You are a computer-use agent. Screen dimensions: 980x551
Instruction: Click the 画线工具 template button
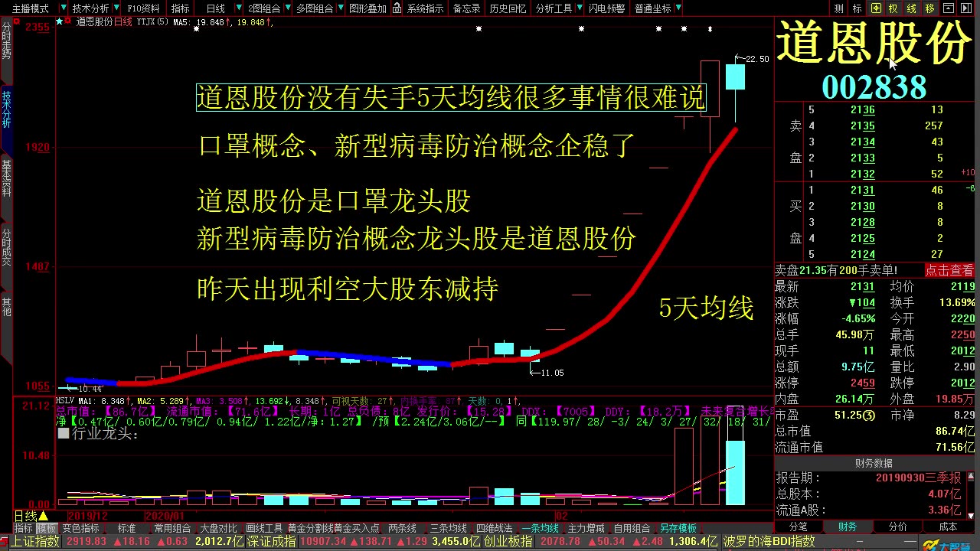(264, 528)
